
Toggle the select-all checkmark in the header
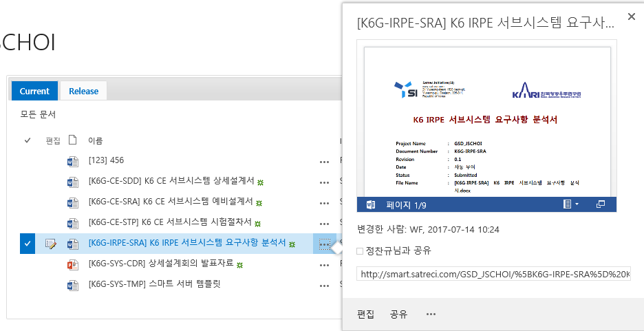pos(28,140)
